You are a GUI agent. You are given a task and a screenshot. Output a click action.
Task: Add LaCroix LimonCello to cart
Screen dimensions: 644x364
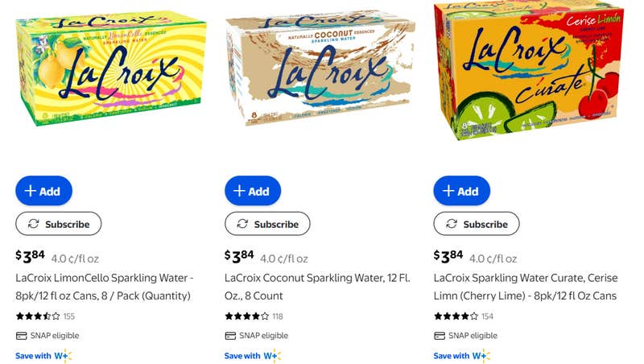click(43, 191)
